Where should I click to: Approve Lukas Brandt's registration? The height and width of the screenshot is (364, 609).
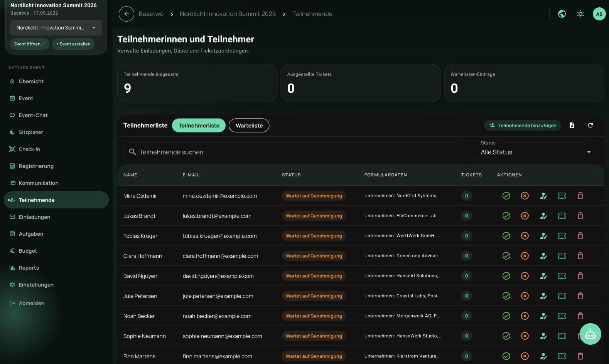pos(506,216)
